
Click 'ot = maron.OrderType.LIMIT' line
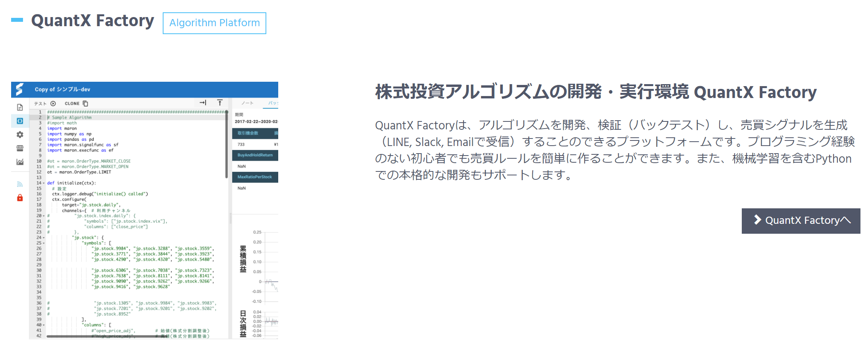[79, 172]
